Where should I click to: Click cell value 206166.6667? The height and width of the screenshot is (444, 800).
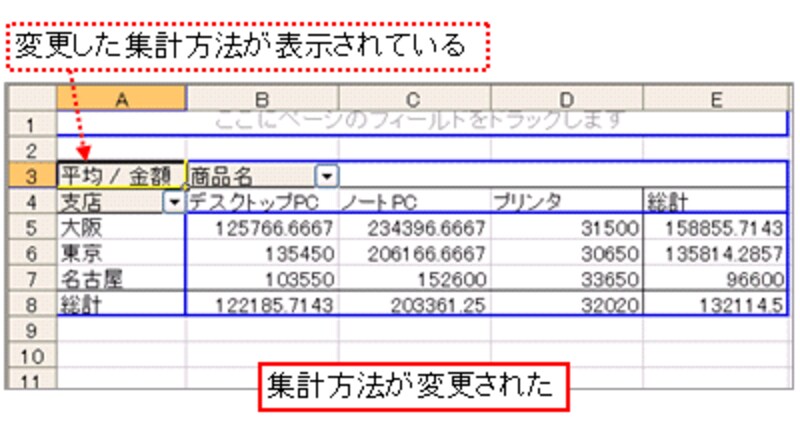click(414, 254)
